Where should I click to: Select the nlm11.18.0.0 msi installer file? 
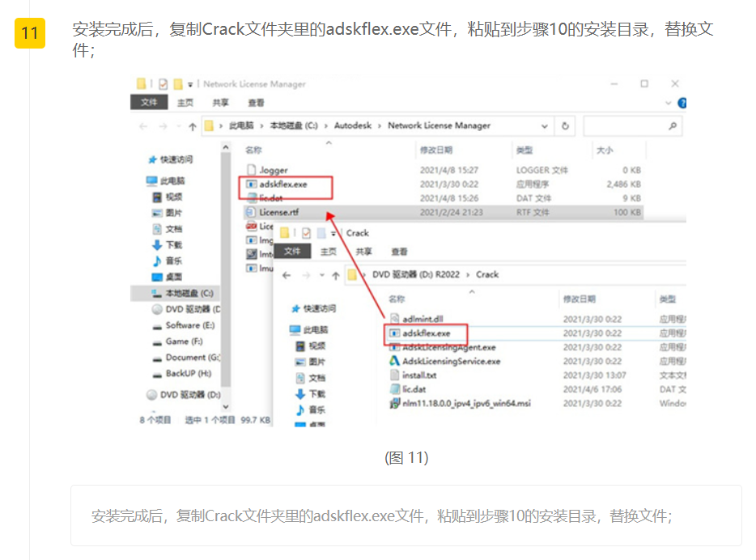(466, 403)
